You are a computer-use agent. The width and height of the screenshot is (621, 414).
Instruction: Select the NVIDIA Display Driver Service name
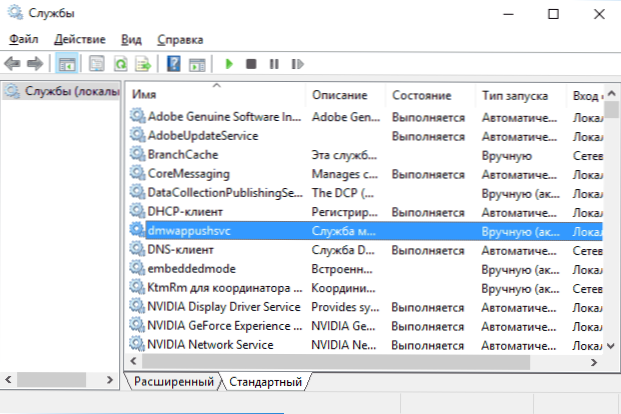[224, 307]
